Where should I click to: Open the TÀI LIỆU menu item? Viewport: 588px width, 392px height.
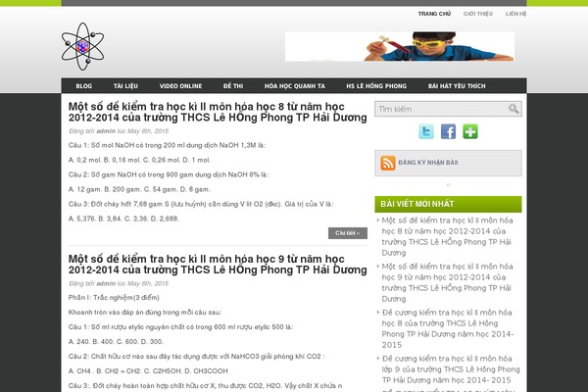point(125,86)
